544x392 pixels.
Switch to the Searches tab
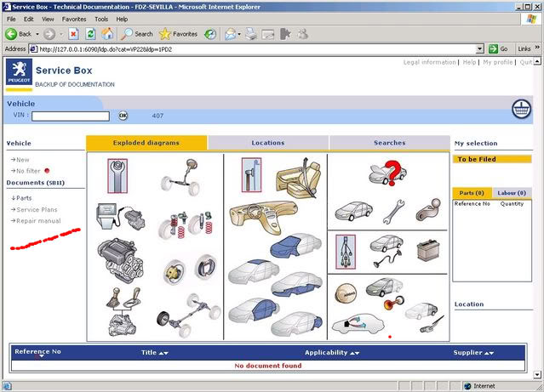click(x=390, y=143)
